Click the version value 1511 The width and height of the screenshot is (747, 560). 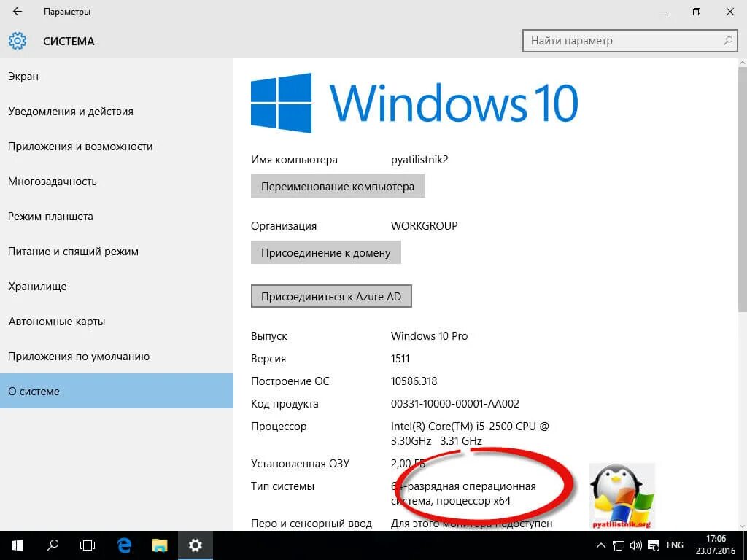[x=400, y=359]
